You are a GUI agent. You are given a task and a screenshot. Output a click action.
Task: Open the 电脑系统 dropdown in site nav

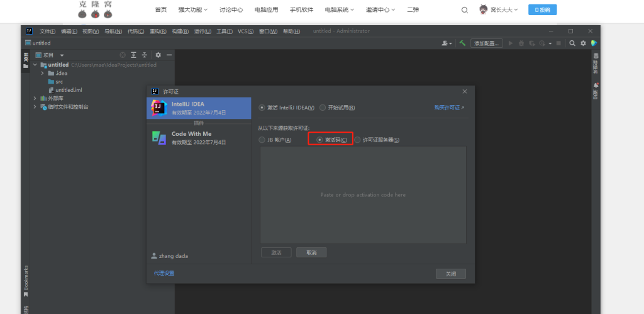339,10
